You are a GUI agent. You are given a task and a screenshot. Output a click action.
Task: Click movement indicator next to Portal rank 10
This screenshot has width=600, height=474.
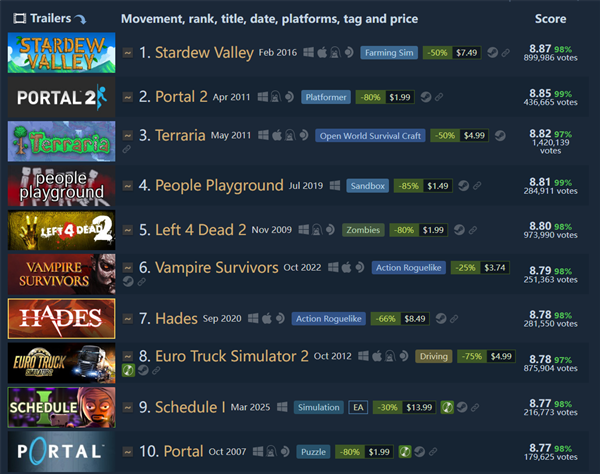click(128, 452)
